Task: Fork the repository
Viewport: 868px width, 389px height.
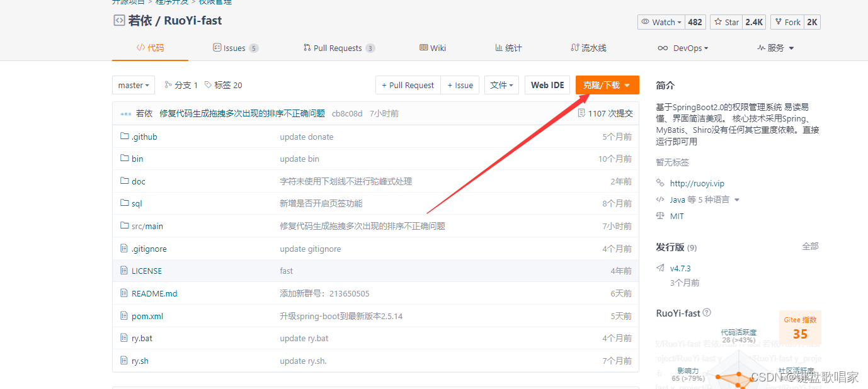Action: coord(787,22)
